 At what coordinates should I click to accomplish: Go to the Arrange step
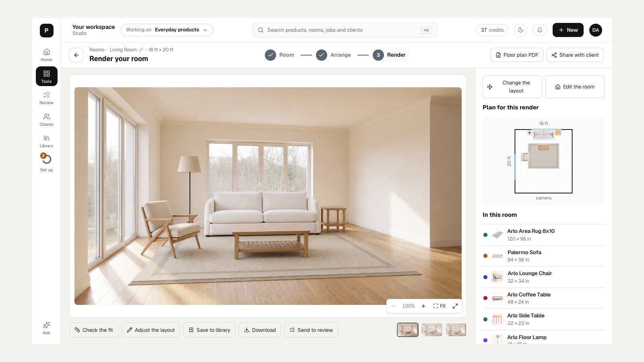334,55
